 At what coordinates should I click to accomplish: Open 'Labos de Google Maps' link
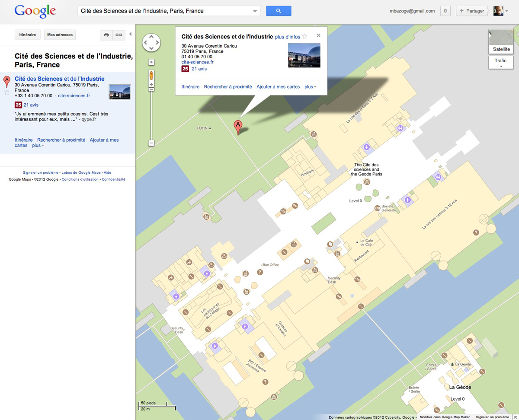tap(81, 172)
